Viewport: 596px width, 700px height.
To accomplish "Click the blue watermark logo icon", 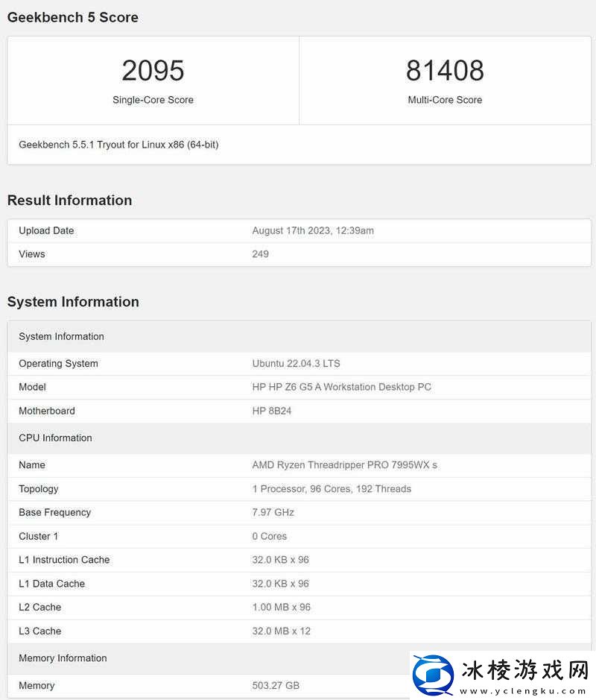I will (433, 675).
